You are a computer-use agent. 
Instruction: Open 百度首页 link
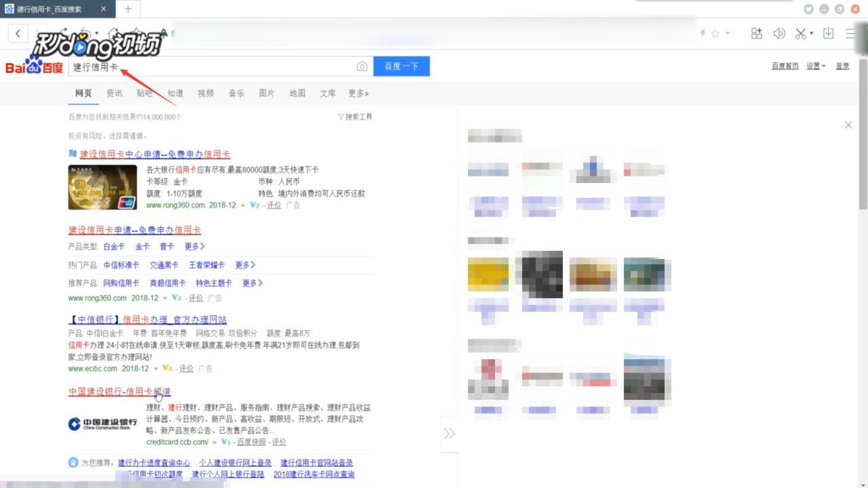(x=785, y=66)
